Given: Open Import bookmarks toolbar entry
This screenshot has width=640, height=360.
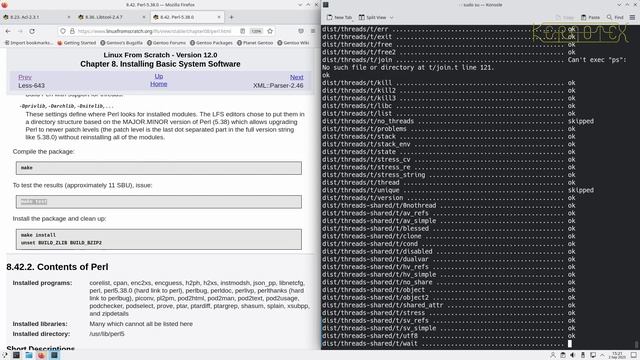Looking at the screenshot, I should coord(28,43).
